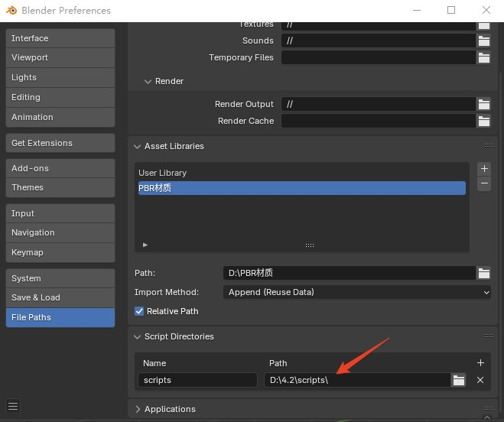Screen dimensions: 504x422
Task: Collapse the Asset Libraries panel
Action: (x=137, y=147)
